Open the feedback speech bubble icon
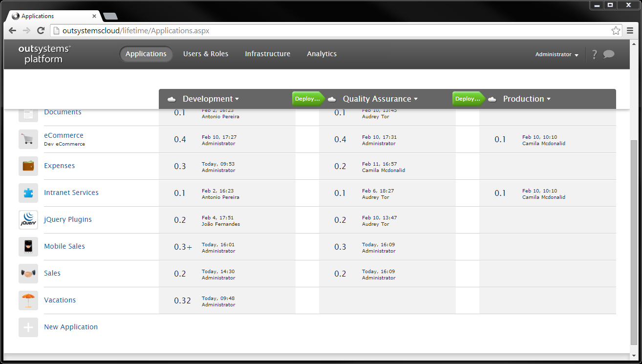This screenshot has width=642, height=364. point(609,54)
